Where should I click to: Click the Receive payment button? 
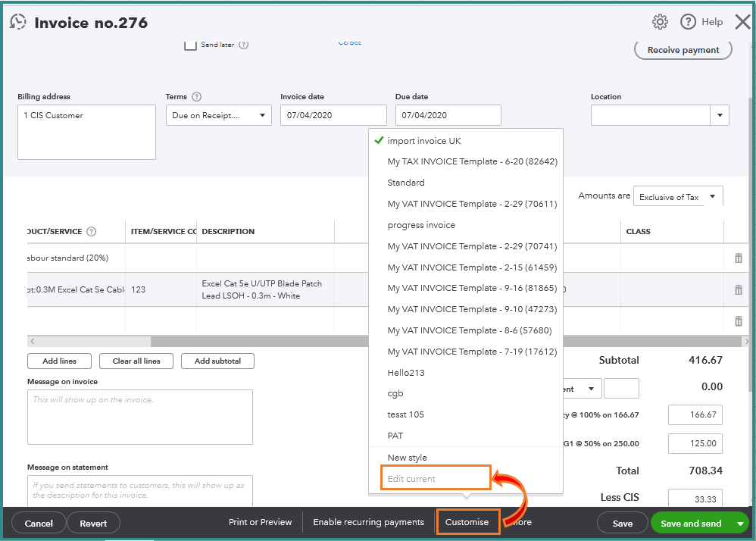coord(683,50)
